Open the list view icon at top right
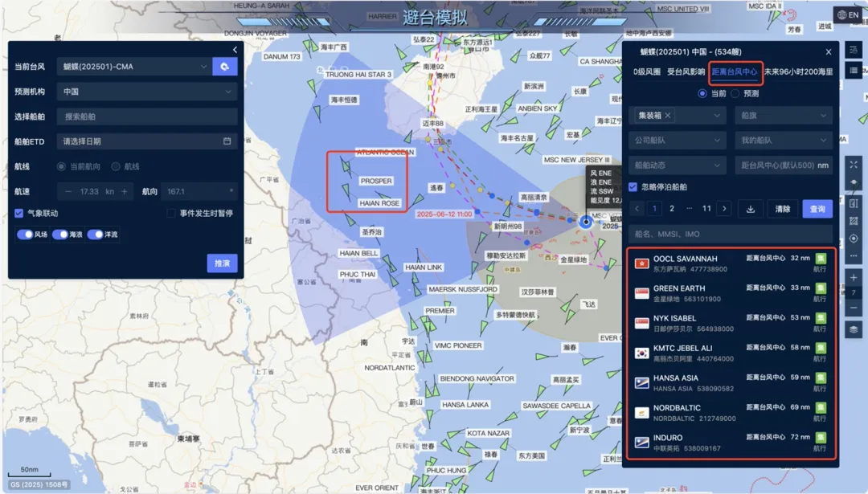Screen dimensions: 868x494 click(854, 71)
